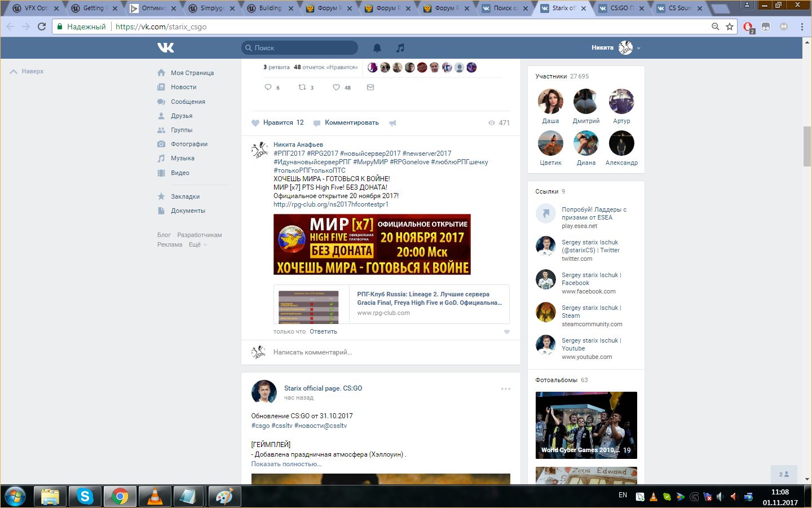The image size is (812, 508).
Task: Click the envelope icon in tweet preview
Action: pos(370,87)
